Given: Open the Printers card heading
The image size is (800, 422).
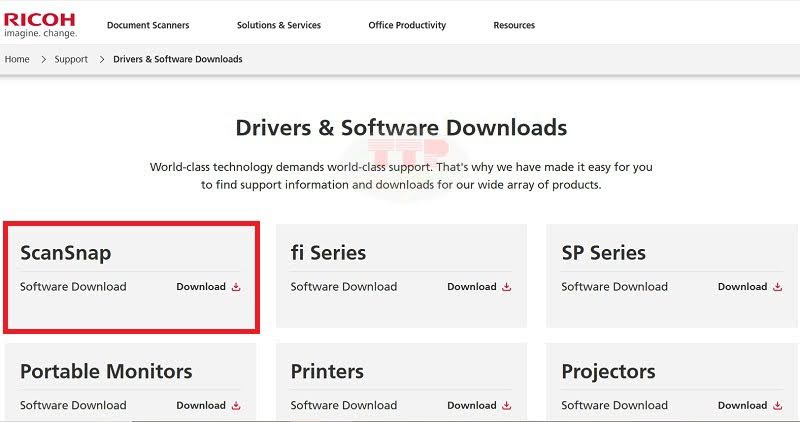Looking at the screenshot, I should click(327, 371).
